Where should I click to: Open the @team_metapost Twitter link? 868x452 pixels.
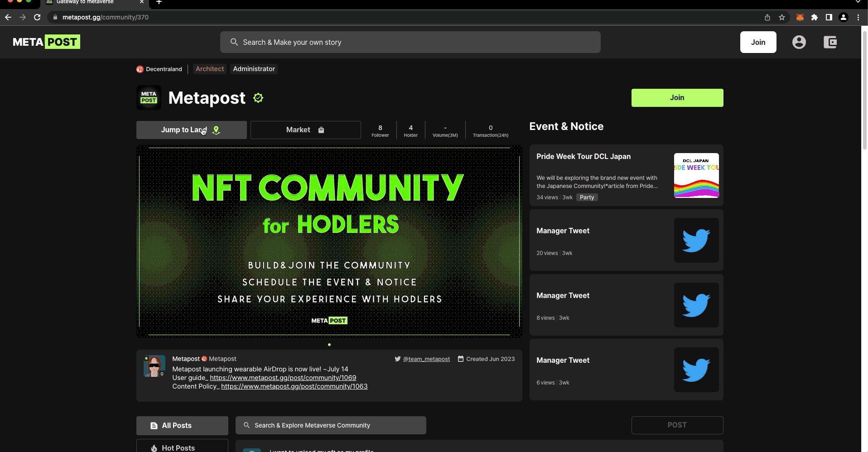426,359
